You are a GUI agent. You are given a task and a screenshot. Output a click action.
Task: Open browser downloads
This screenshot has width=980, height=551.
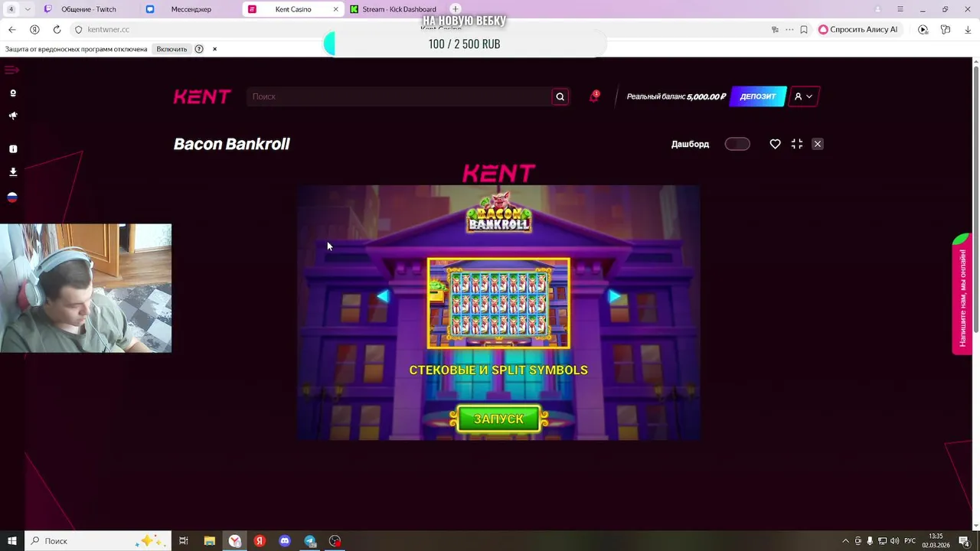click(968, 30)
